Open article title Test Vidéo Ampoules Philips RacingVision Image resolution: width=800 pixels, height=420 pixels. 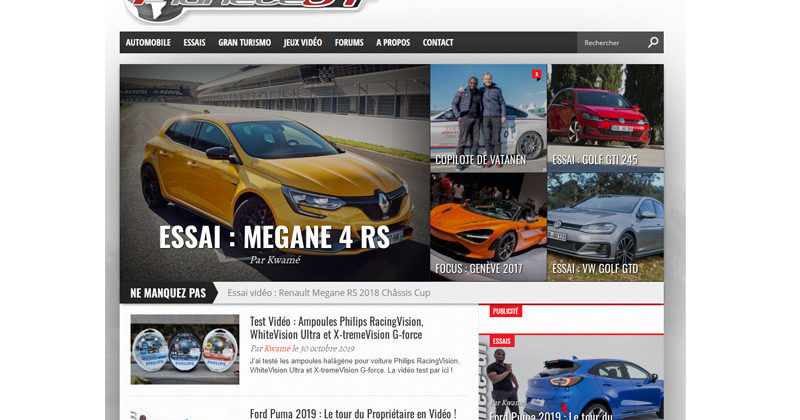coord(337,328)
